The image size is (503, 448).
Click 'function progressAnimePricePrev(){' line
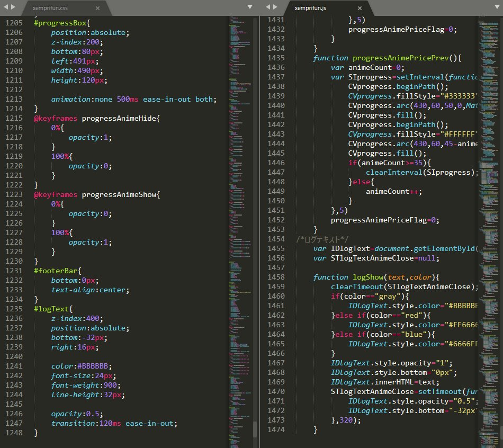pos(387,58)
